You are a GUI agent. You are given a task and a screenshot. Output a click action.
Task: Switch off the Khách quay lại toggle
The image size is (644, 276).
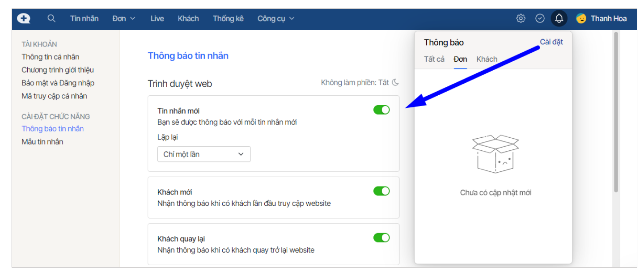(381, 238)
